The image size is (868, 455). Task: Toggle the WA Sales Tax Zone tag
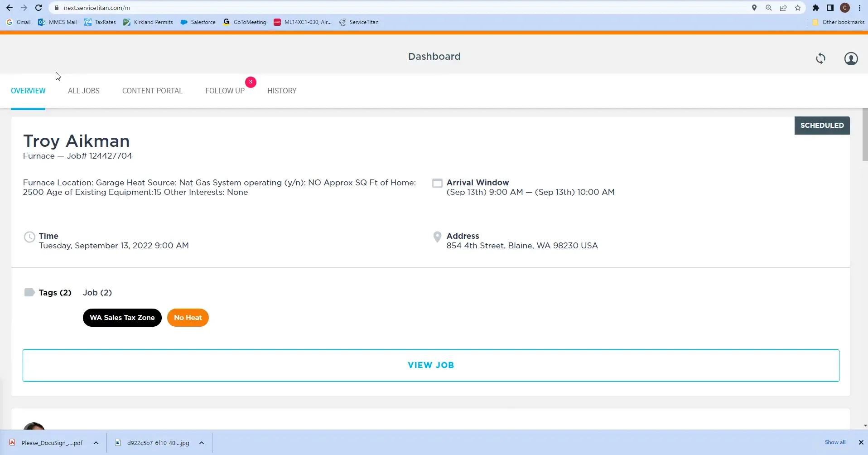click(x=122, y=317)
